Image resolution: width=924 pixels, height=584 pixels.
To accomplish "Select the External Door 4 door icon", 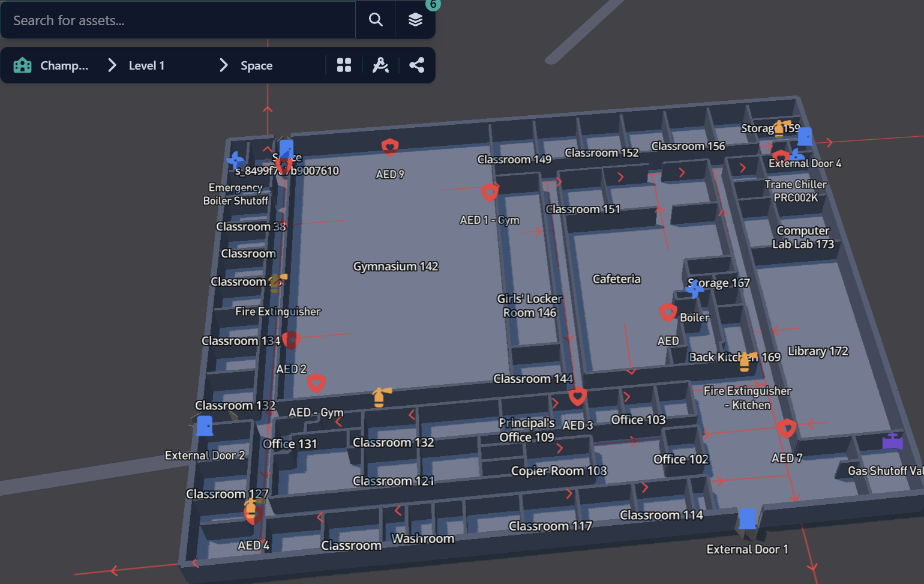I will pos(805,137).
